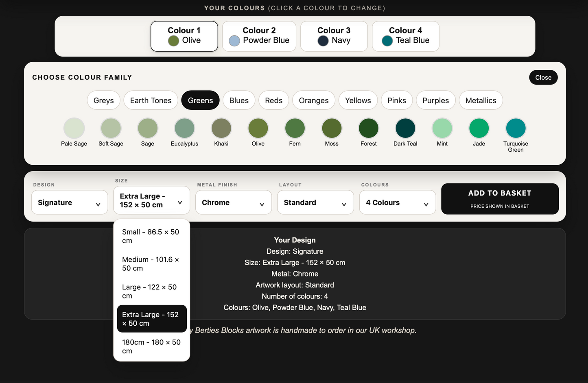Select the Jade colour swatch
The image size is (588, 383).
pyautogui.click(x=479, y=128)
